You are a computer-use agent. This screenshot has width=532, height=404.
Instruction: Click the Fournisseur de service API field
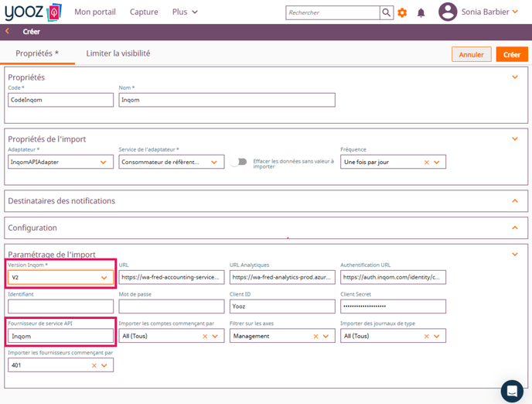(60, 337)
